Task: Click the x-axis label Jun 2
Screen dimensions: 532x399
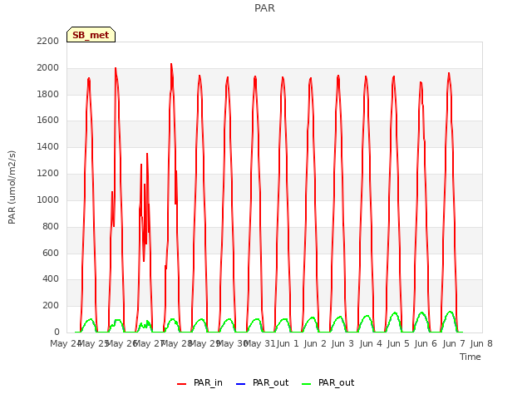Action: (315, 343)
